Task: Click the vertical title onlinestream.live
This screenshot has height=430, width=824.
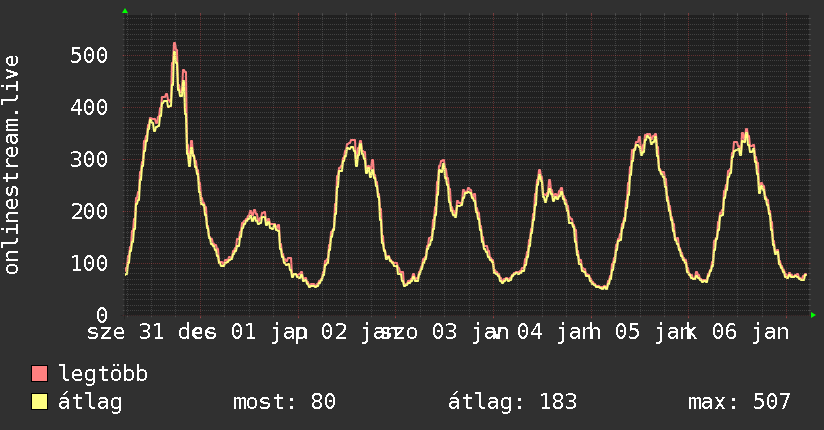Action: click(11, 165)
